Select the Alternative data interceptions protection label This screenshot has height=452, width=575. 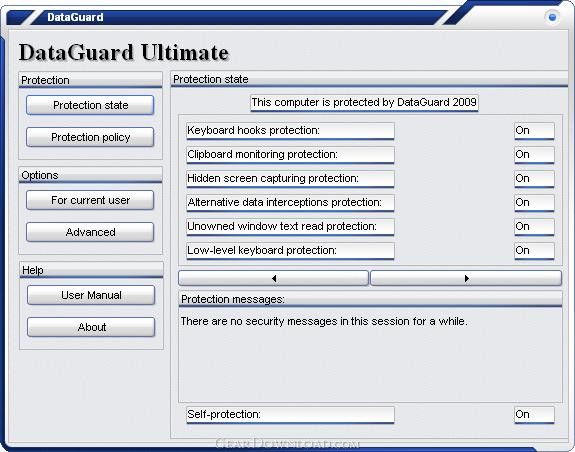click(290, 203)
